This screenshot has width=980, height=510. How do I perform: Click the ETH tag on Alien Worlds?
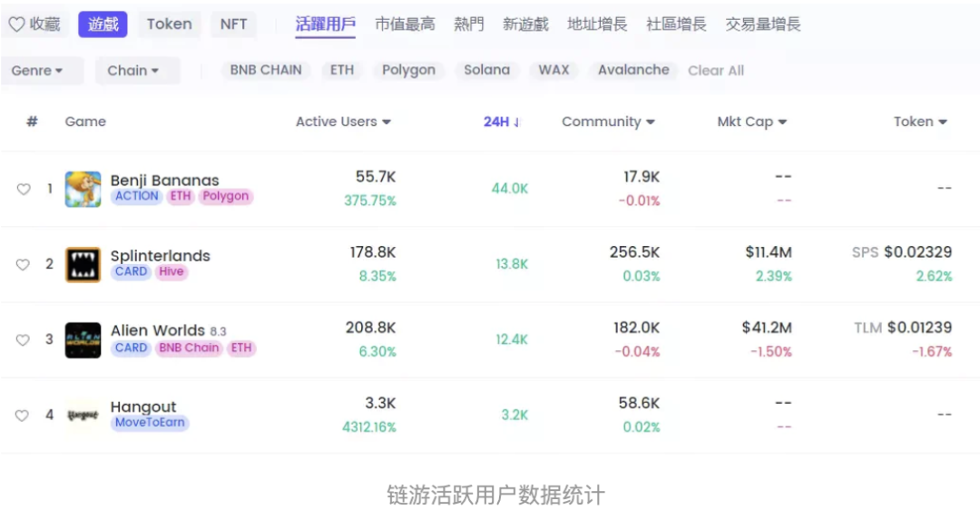[x=241, y=348]
